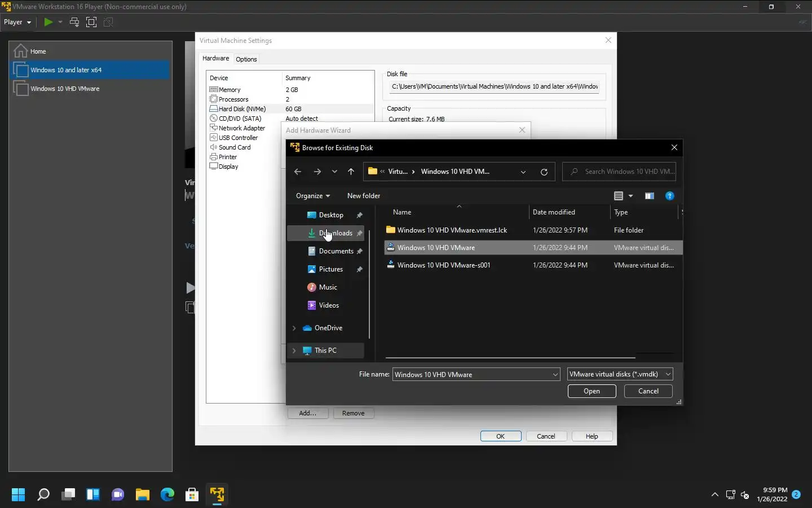Go forward in Browse dialog

pos(317,172)
